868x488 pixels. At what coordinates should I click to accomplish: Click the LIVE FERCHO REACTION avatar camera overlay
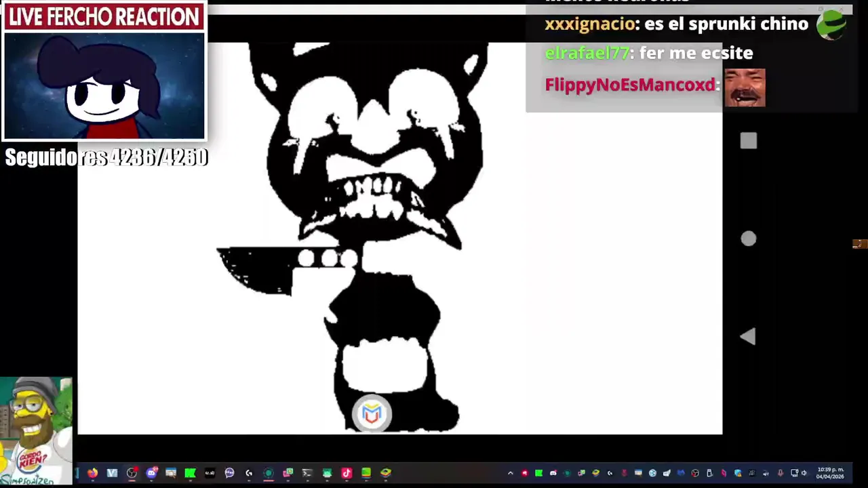pyautogui.click(x=104, y=85)
